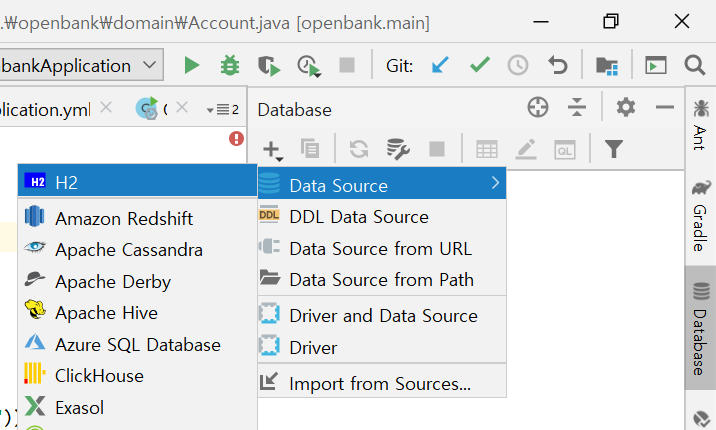Expand the Data Source submenu arrow
The image size is (716, 430).
pos(495,183)
